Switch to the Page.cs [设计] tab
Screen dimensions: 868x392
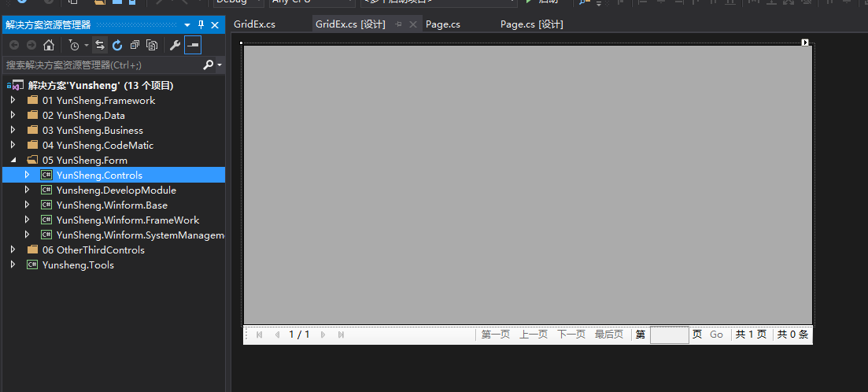[532, 24]
